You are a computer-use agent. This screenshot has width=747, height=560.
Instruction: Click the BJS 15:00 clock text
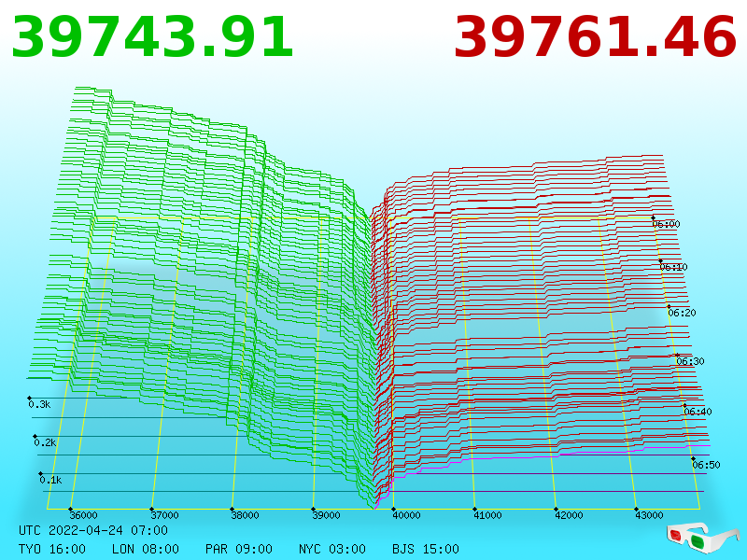tap(426, 549)
